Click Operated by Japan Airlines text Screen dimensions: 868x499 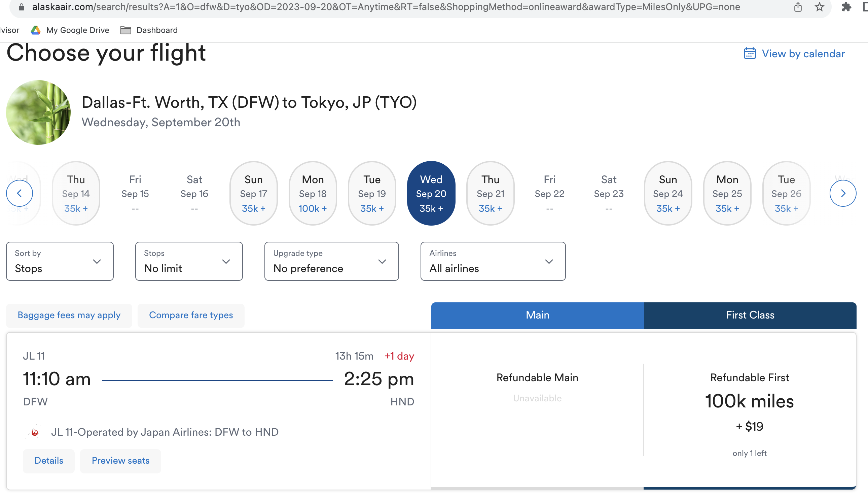point(165,432)
